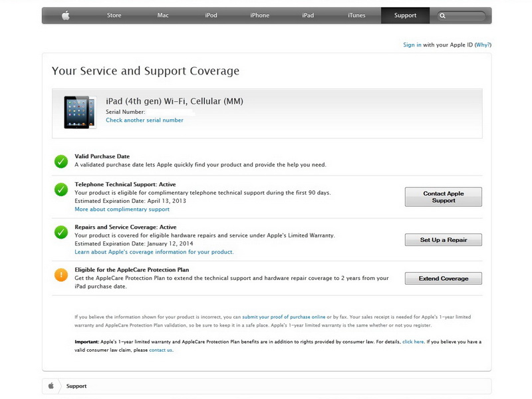The image size is (532, 399).
Task: Click the green check beside Telephone Technical Support
Action: click(61, 190)
